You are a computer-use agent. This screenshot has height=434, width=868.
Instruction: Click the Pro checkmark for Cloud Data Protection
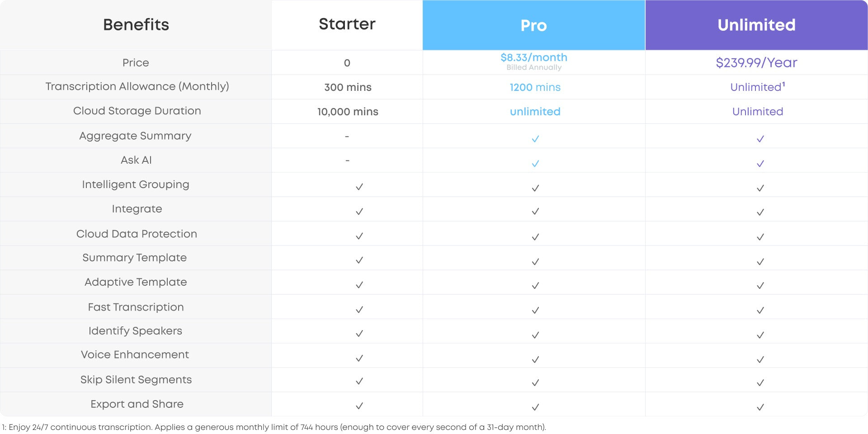(535, 236)
